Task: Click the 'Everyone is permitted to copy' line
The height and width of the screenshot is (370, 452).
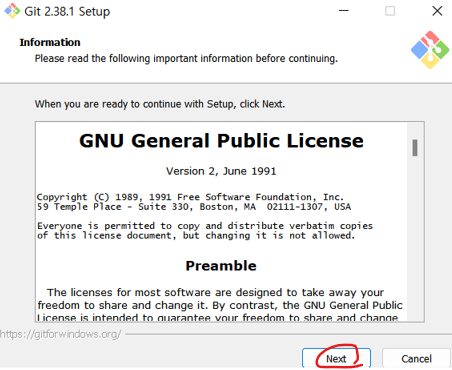Action: point(205,226)
